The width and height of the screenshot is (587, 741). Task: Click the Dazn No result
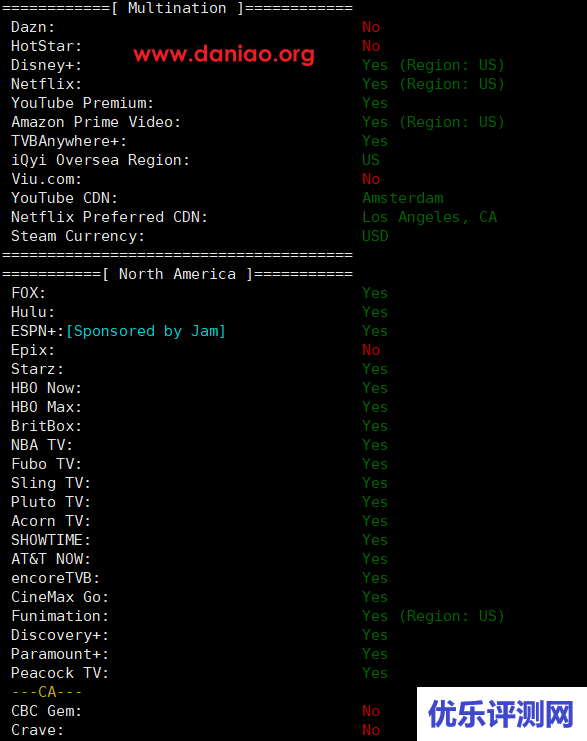[x=371, y=27]
